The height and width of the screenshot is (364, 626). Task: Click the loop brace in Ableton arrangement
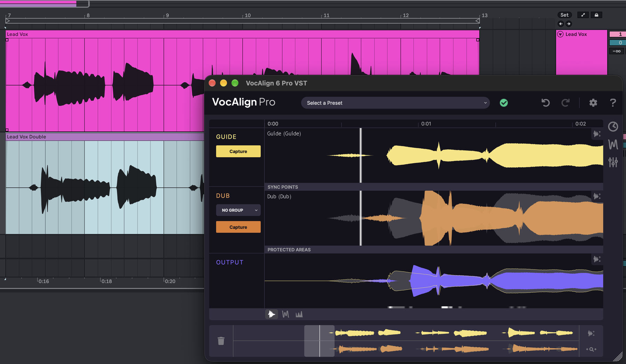pyautogui.click(x=242, y=21)
